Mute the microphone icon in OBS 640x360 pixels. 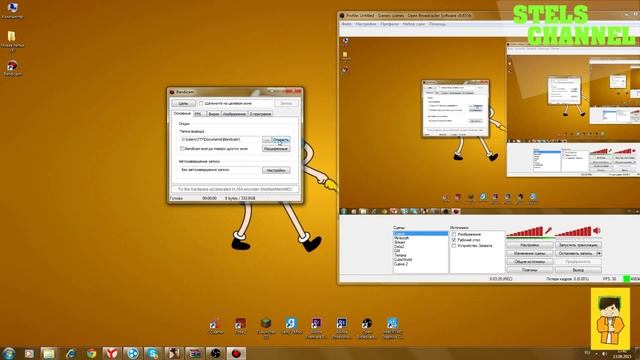coord(548,231)
